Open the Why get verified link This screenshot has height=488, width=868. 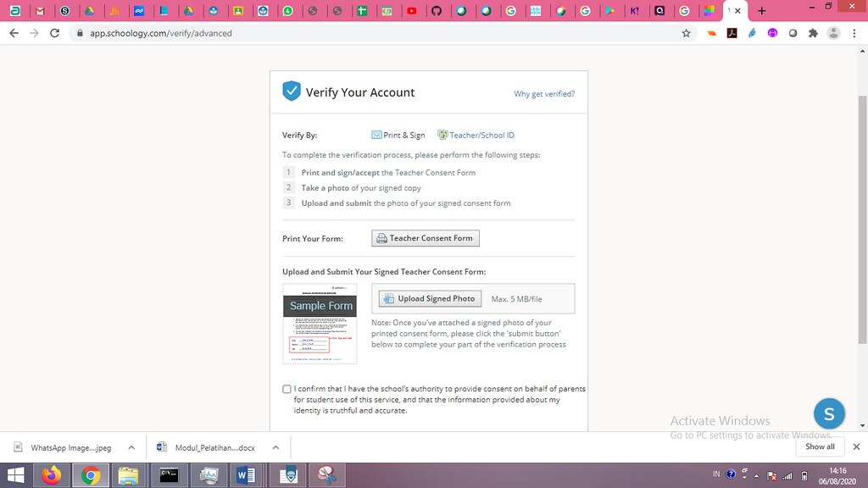544,94
